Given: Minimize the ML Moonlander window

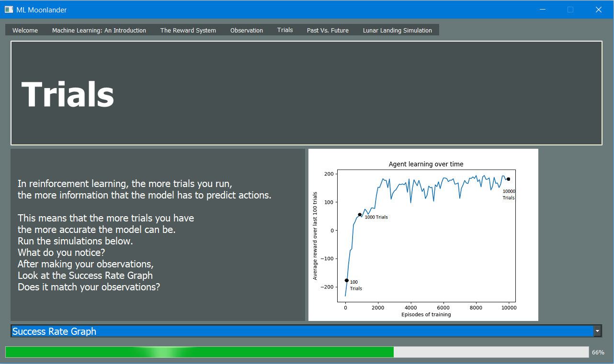Looking at the screenshot, I should (x=543, y=10).
